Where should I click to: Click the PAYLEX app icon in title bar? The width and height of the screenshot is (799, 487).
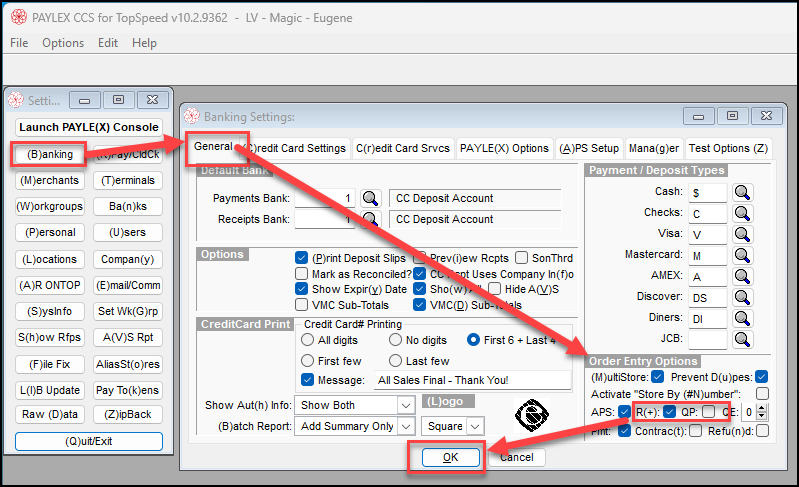point(19,17)
